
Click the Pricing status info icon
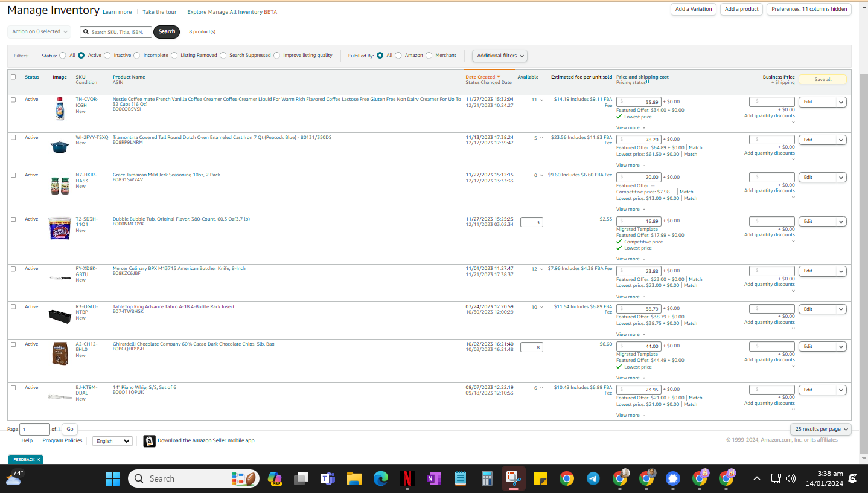coord(648,82)
